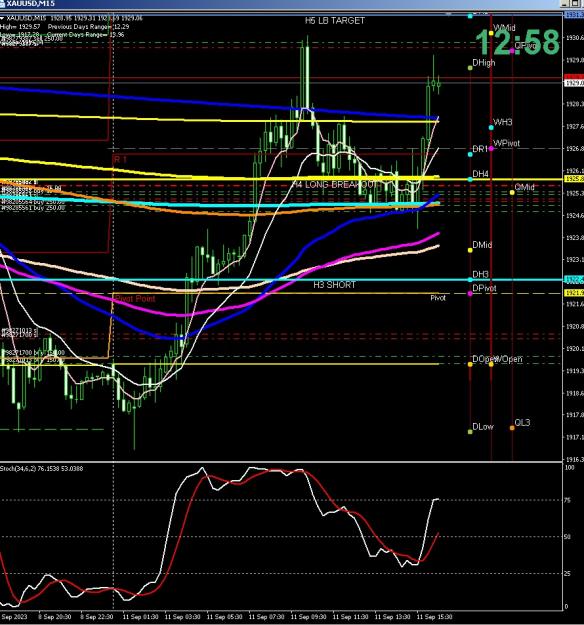Expand the arrow beside XAUUSD,M15 chart header
584x625 pixels.
coord(2,18)
